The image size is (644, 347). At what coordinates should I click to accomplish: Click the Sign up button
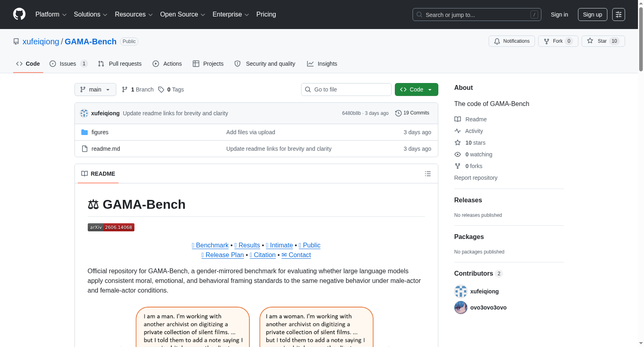pyautogui.click(x=592, y=15)
